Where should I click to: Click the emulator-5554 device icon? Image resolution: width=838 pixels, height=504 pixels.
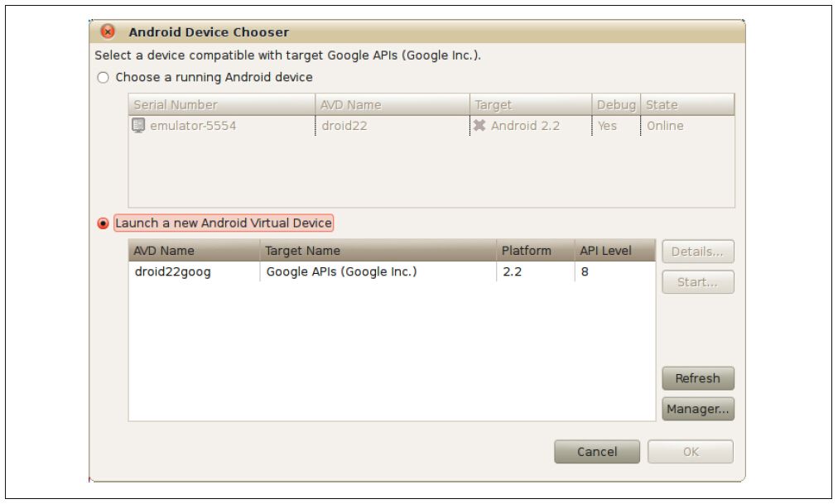[x=138, y=126]
